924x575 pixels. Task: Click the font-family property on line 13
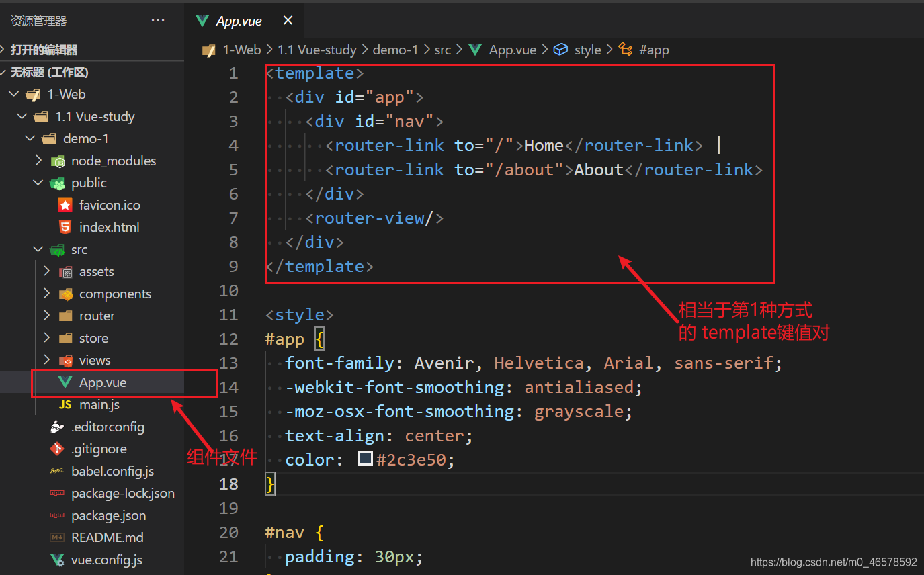(x=339, y=363)
